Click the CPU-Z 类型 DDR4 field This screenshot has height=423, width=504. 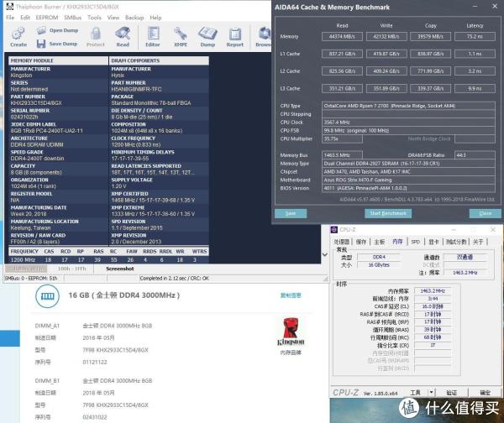(379, 257)
